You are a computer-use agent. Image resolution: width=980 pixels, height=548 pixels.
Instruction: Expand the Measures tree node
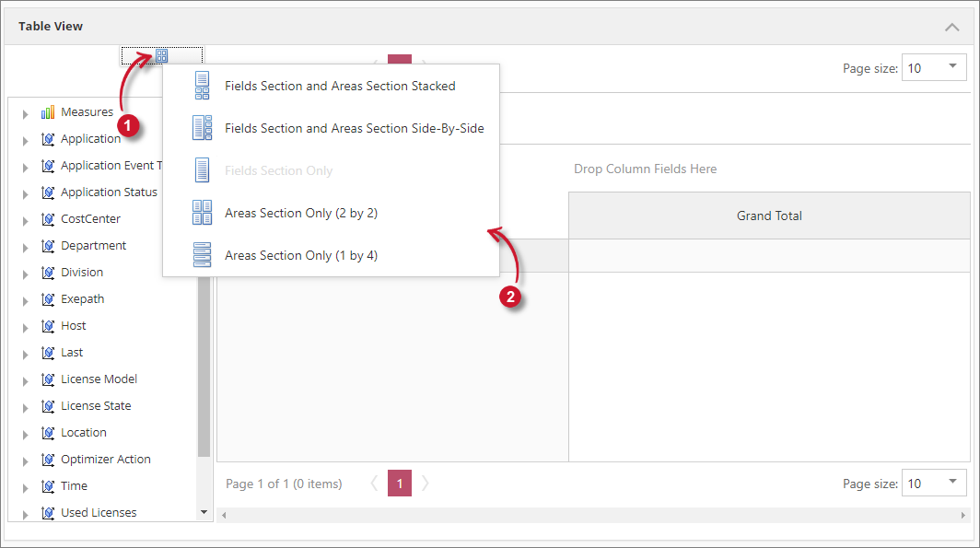pos(26,113)
